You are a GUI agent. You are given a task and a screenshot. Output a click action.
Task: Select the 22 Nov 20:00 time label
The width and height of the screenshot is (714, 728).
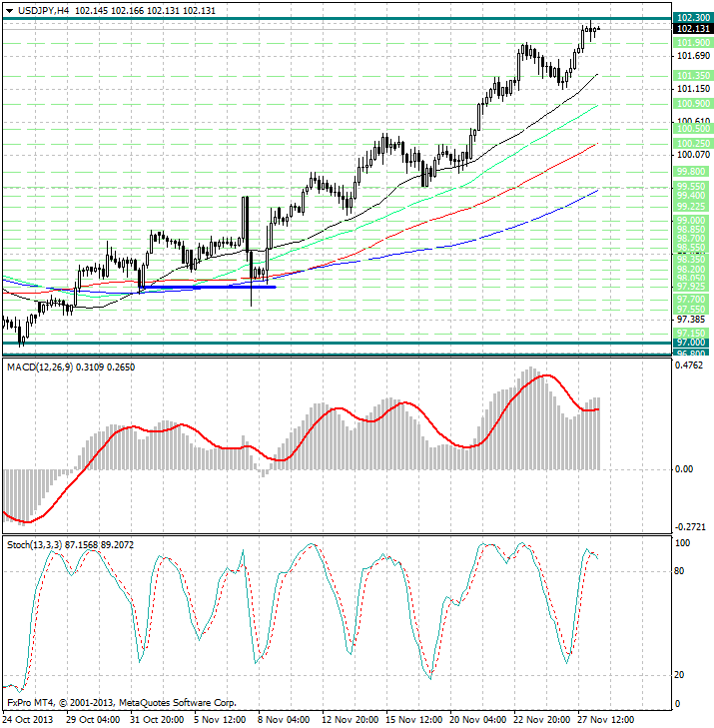(542, 719)
